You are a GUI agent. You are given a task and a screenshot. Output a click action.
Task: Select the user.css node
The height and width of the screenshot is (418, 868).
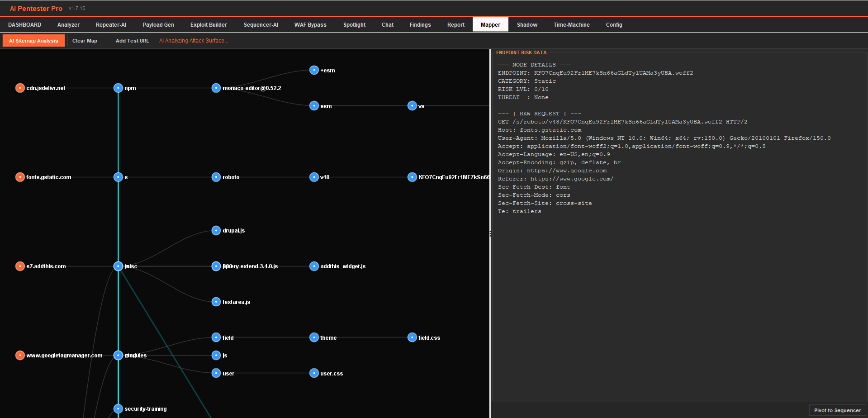coord(314,373)
